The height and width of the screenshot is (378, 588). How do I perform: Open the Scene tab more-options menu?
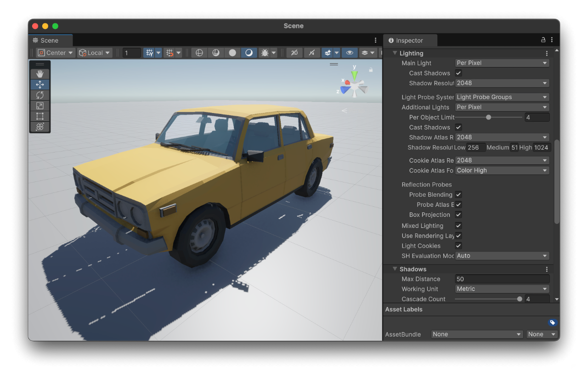375,40
